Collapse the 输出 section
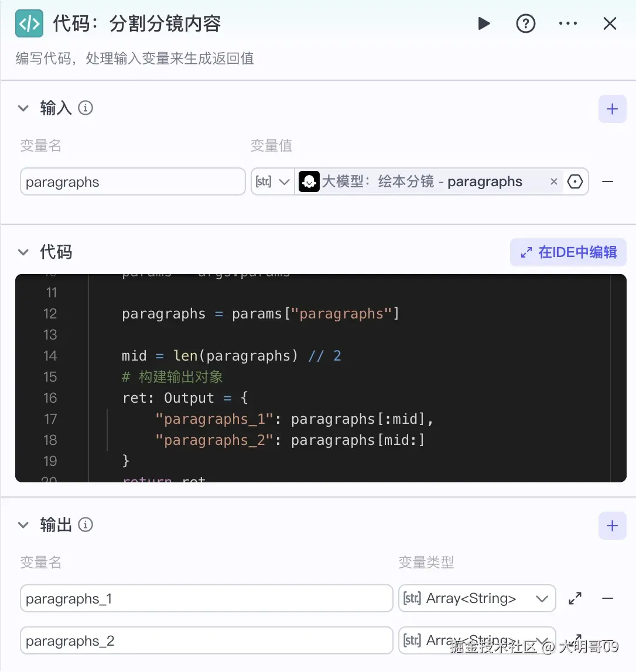This screenshot has width=636, height=672. pos(23,525)
